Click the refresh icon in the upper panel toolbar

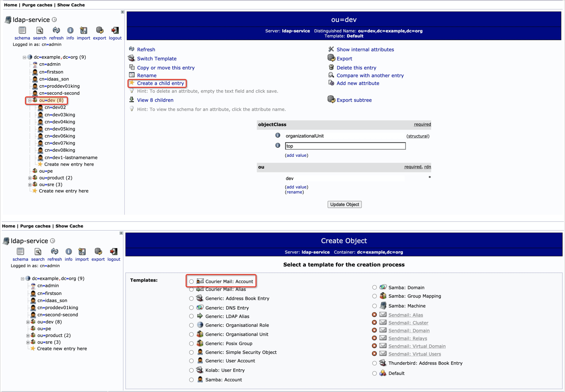(x=56, y=30)
